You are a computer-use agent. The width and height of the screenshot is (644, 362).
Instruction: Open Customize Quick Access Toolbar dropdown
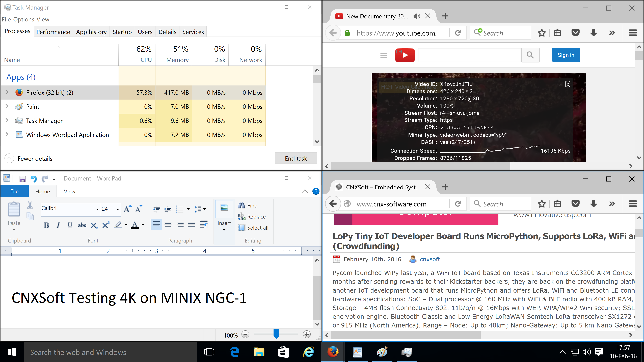(54, 179)
